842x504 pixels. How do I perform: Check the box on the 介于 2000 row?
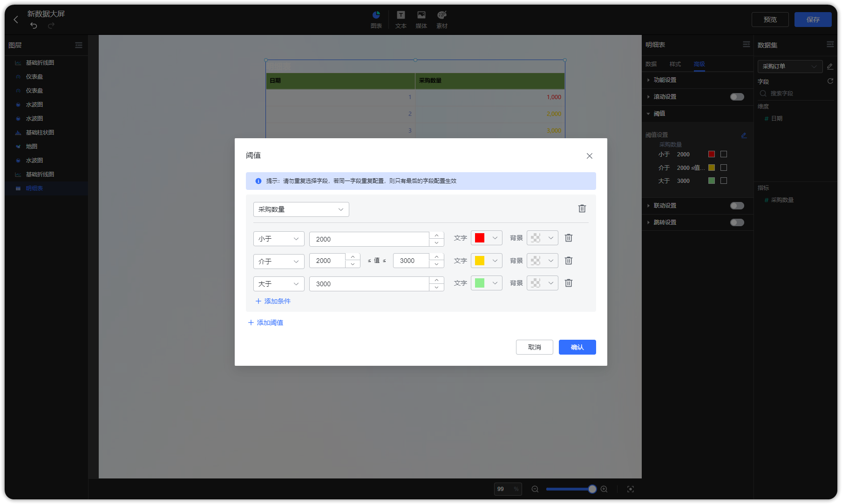724,168
